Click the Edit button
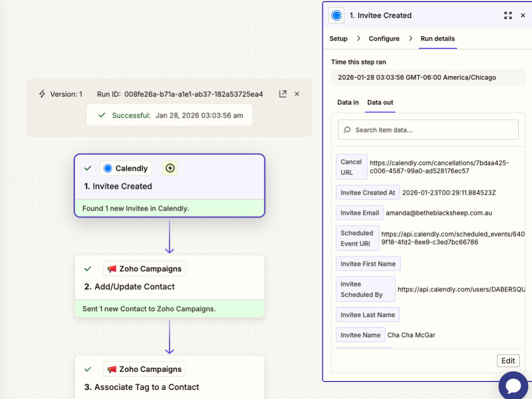 [x=508, y=361]
